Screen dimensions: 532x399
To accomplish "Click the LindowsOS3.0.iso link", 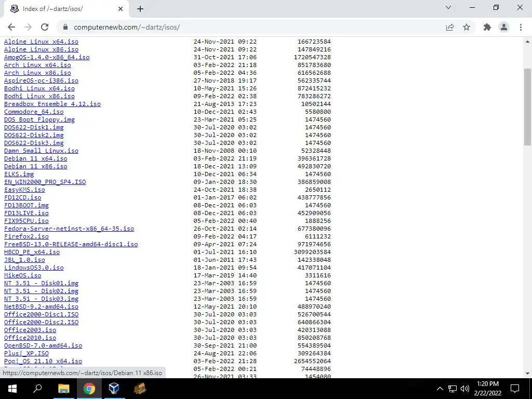I will point(34,268).
